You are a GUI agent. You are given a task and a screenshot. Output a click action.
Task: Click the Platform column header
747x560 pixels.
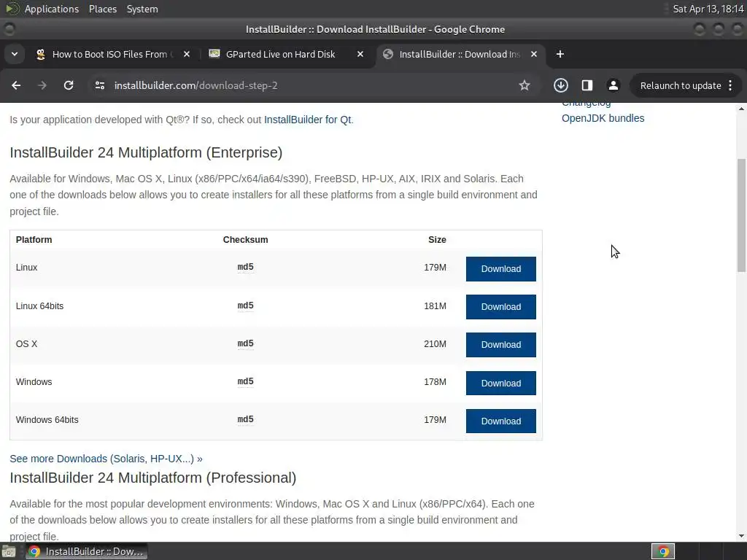point(34,239)
